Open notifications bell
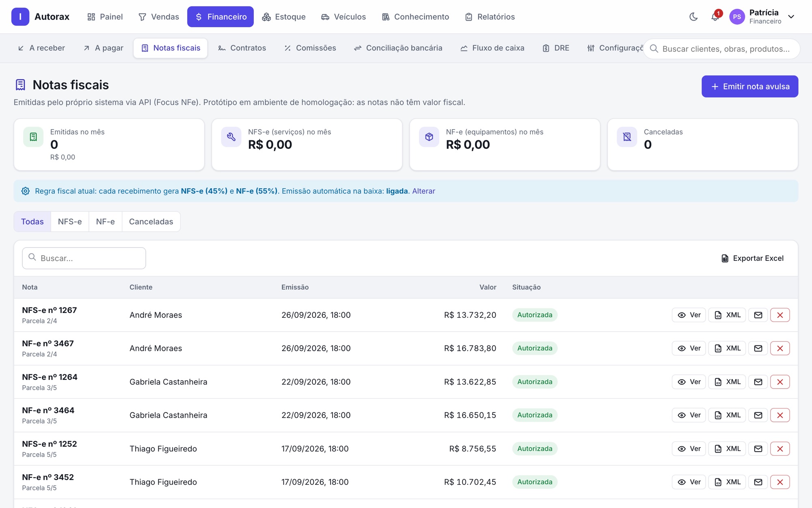The height and width of the screenshot is (508, 812). click(715, 17)
